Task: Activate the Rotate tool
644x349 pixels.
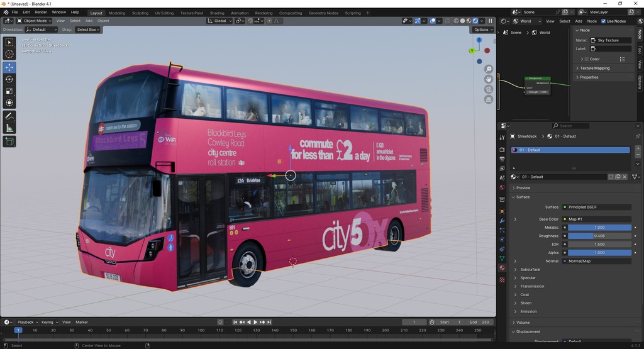Action: (x=9, y=79)
